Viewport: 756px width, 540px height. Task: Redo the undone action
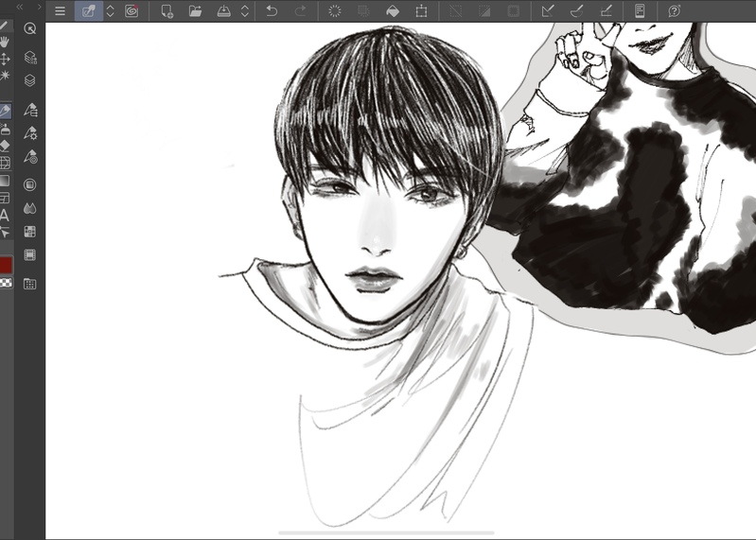[x=300, y=10]
